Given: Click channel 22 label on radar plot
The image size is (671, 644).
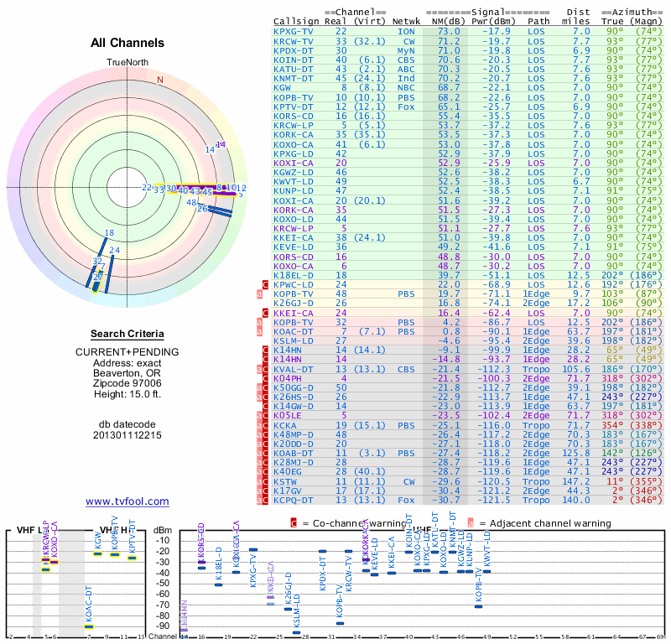Looking at the screenshot, I should pyautogui.click(x=147, y=188).
